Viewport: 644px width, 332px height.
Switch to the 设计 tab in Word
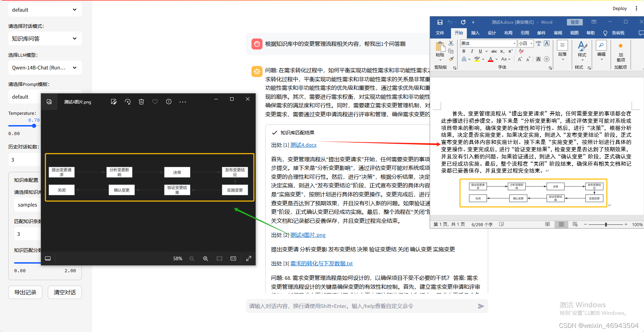point(492,33)
